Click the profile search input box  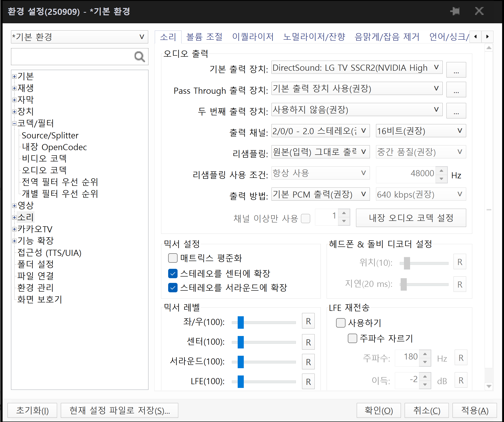tap(72, 57)
